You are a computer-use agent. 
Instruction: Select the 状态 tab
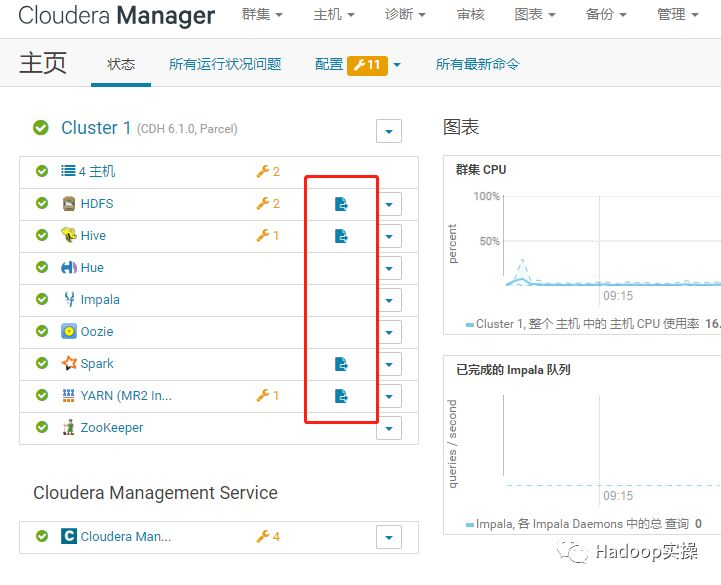tap(121, 64)
